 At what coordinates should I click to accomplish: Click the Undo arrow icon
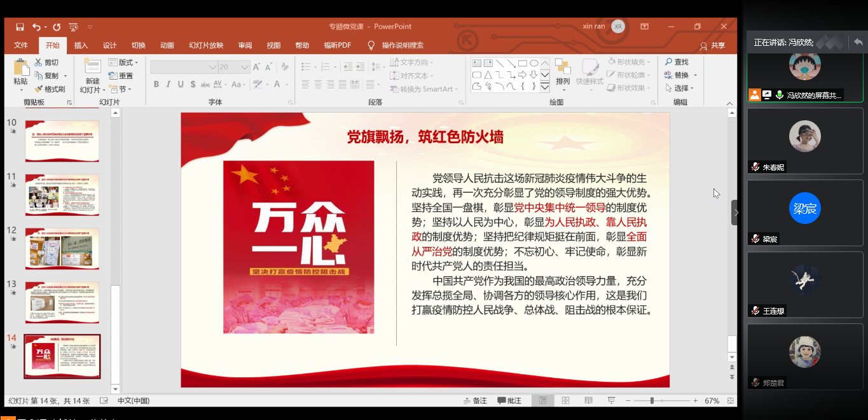coord(36,27)
